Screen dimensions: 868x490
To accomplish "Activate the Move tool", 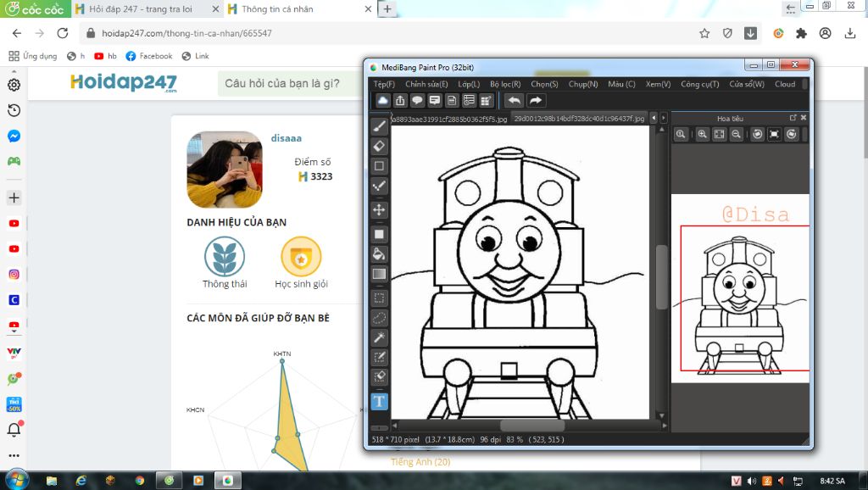I will 379,210.
